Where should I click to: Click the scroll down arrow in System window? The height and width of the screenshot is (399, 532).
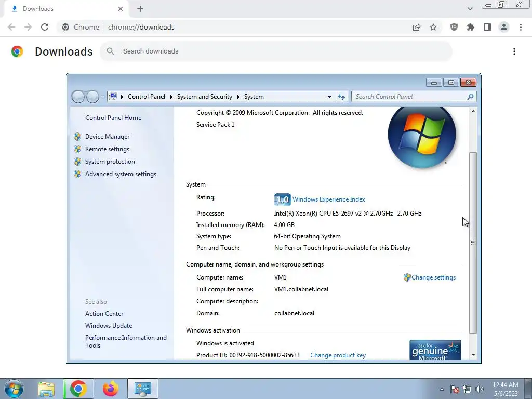(x=473, y=355)
